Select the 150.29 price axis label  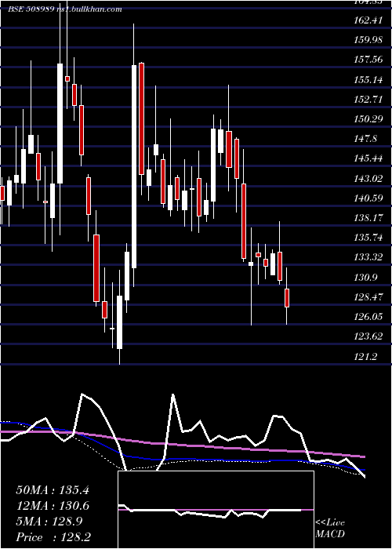[368, 119]
